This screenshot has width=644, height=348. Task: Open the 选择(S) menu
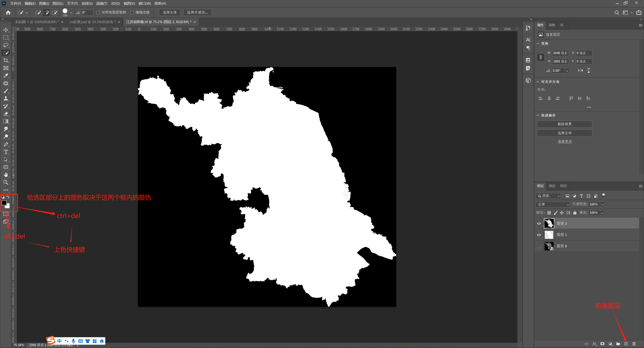[x=87, y=3]
